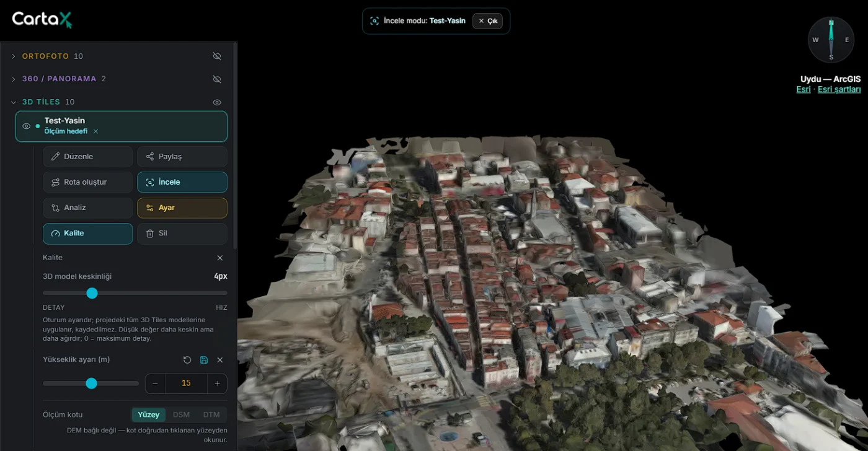This screenshot has height=451, width=868.
Task: Click the sidebar vertical scrollbar
Action: (234, 146)
